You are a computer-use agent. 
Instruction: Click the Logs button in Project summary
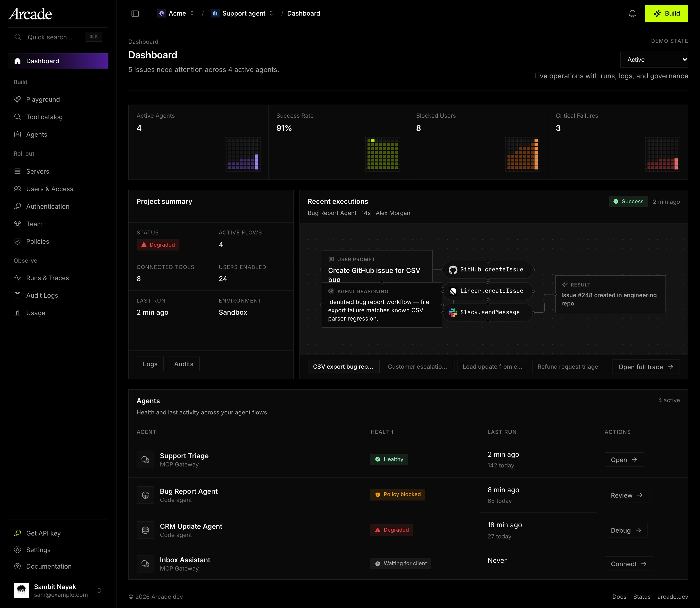150,364
